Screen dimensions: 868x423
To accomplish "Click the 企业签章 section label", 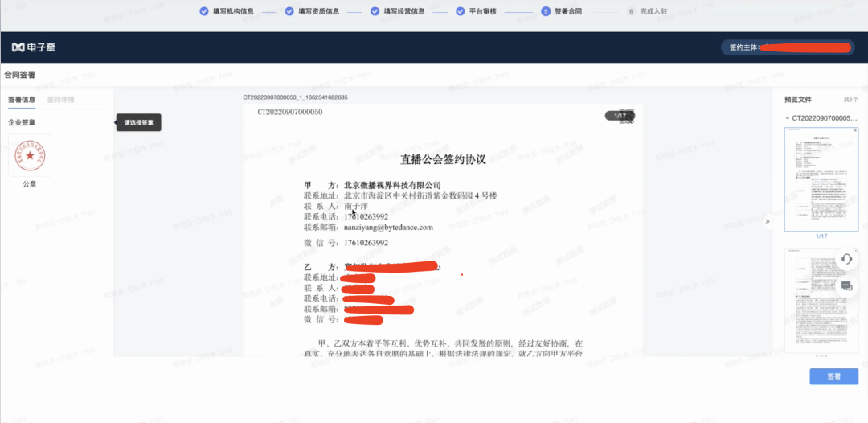I will pyautogui.click(x=22, y=122).
